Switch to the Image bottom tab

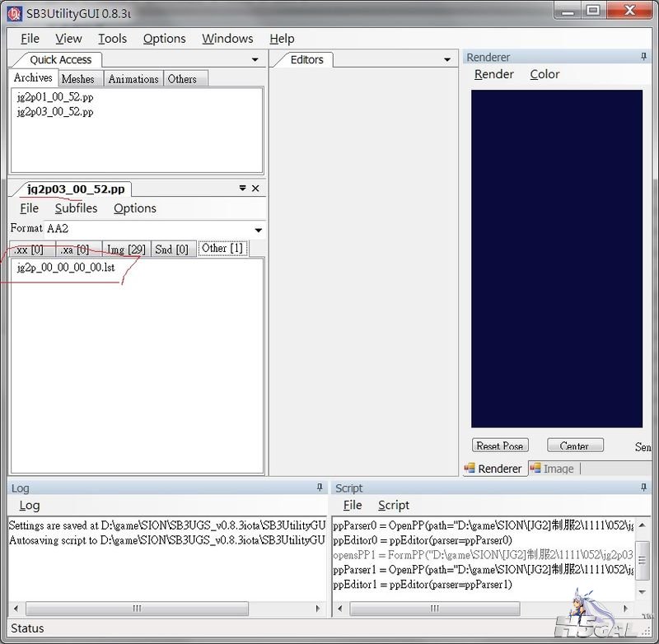pos(553,469)
